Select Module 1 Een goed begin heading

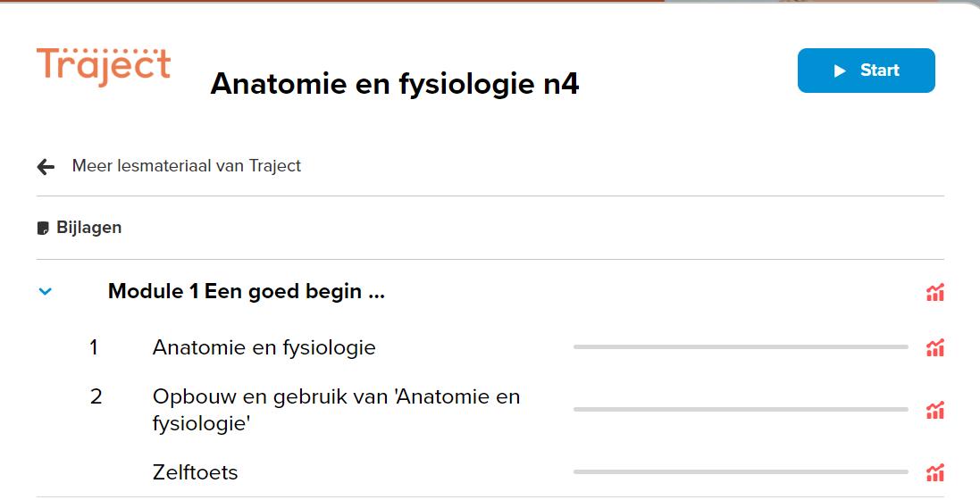pyautogui.click(x=246, y=291)
